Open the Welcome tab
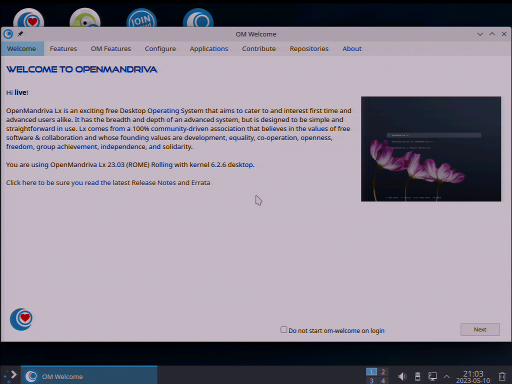This screenshot has height=384, width=512. pos(22,49)
